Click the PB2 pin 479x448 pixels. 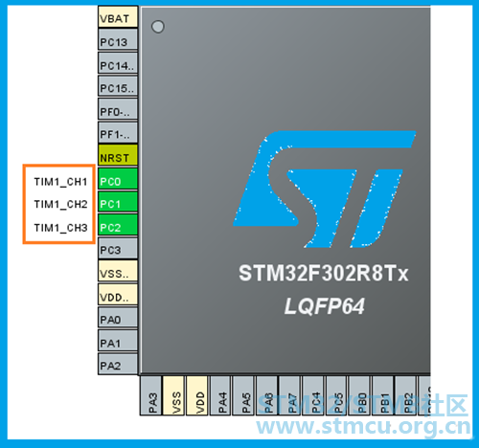point(405,395)
